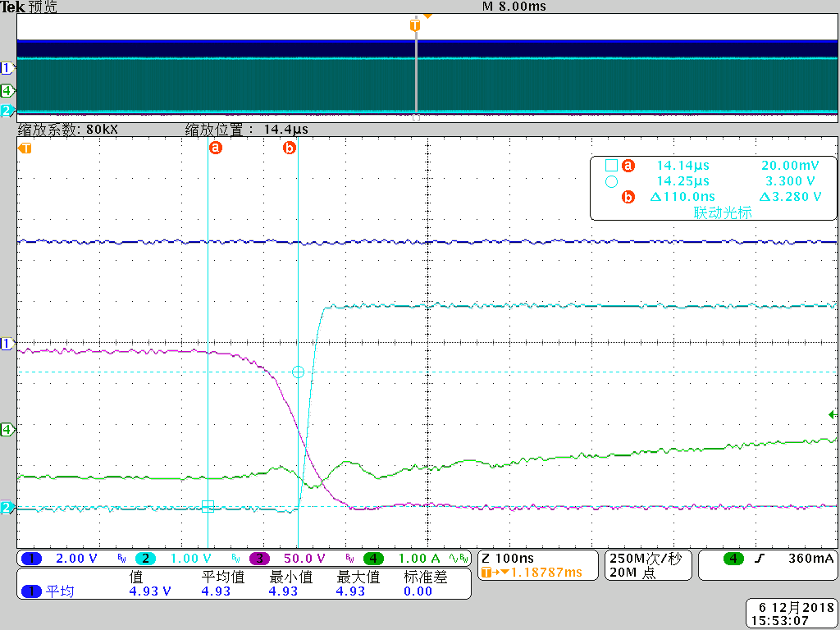Click the Tek 预览 status label

click(x=29, y=7)
